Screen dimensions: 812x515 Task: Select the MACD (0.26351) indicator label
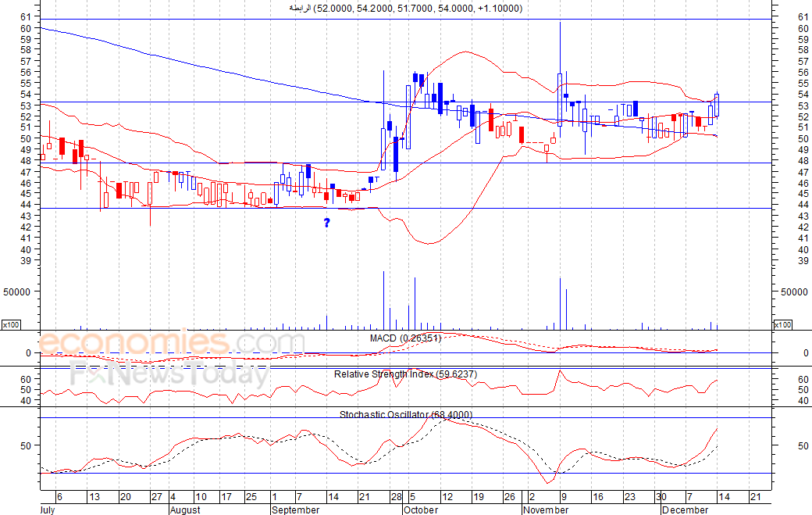pyautogui.click(x=405, y=338)
